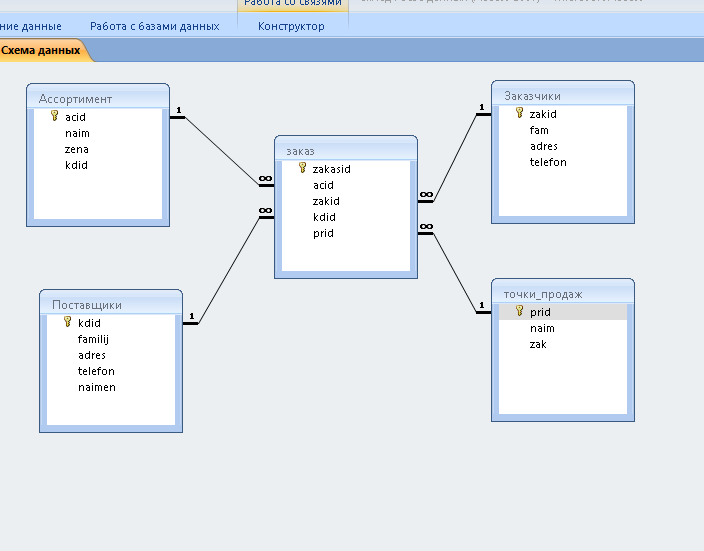Select the naimen field in Поставщики
Viewport: 704px width, 551px height.
111,387
